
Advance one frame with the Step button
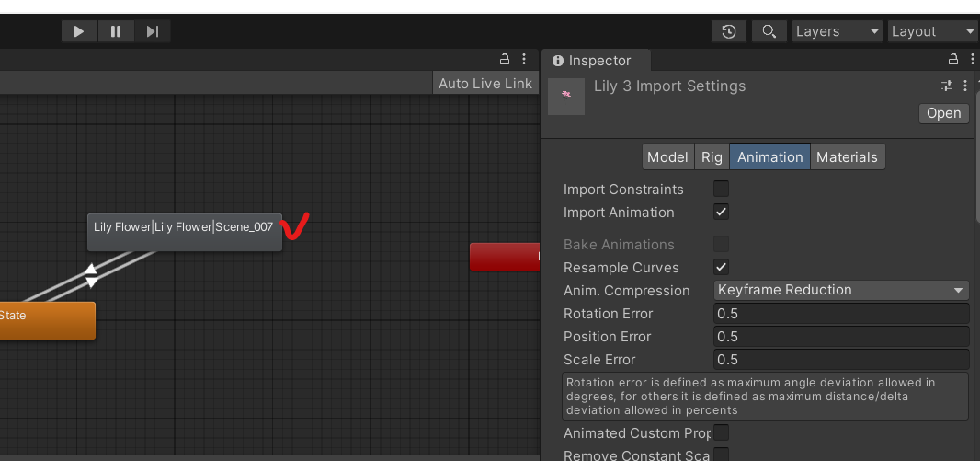[x=153, y=31]
